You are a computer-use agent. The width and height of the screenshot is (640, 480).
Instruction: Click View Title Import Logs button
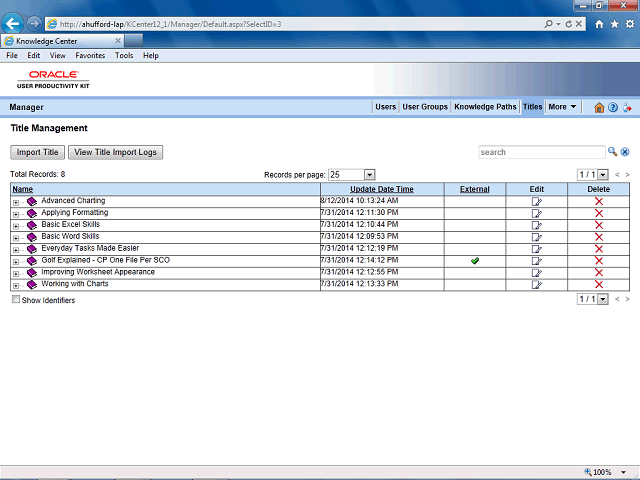pyautogui.click(x=115, y=152)
